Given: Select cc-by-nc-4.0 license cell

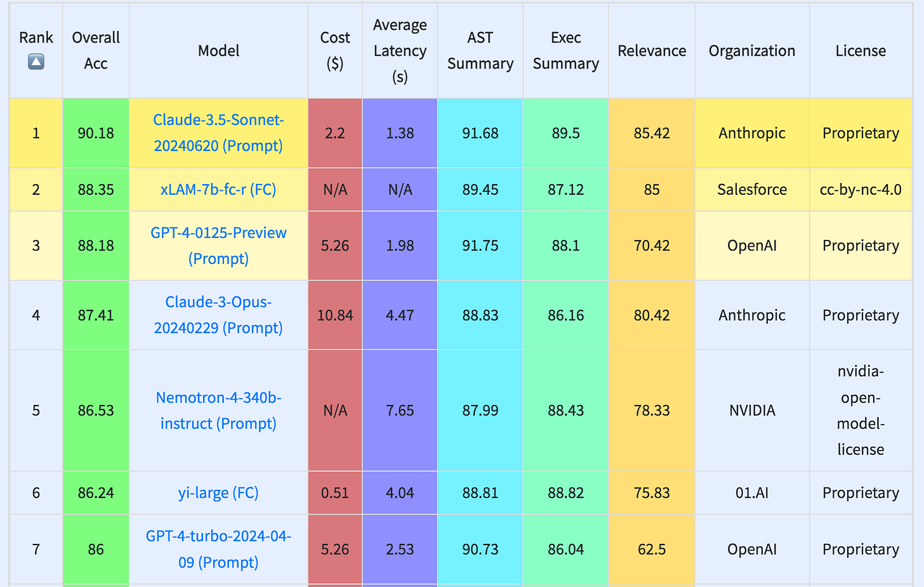Looking at the screenshot, I should pyautogui.click(x=861, y=189).
